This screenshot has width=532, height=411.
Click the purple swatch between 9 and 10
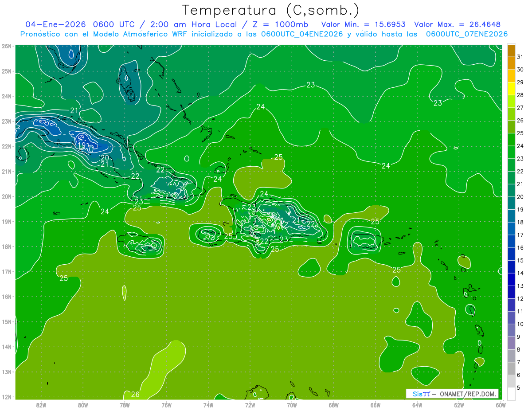click(x=511, y=330)
